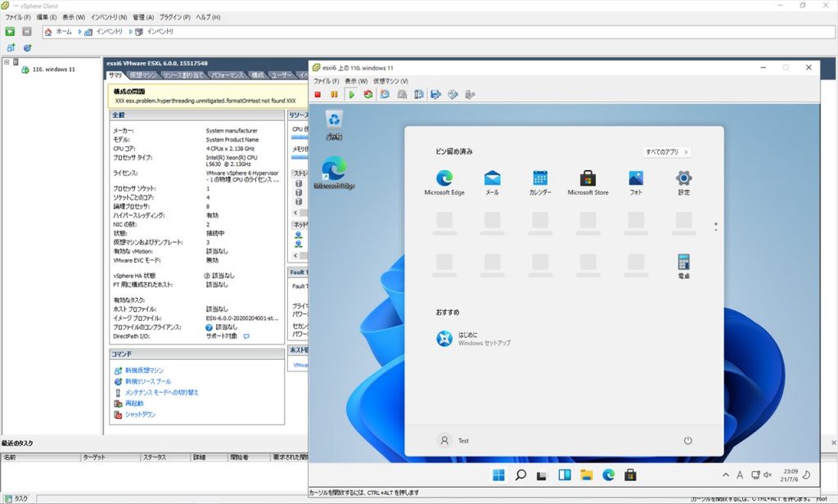Open the ヘルプ menu in vSphere Client
Screen dimensions: 838x504
[x=208, y=17]
